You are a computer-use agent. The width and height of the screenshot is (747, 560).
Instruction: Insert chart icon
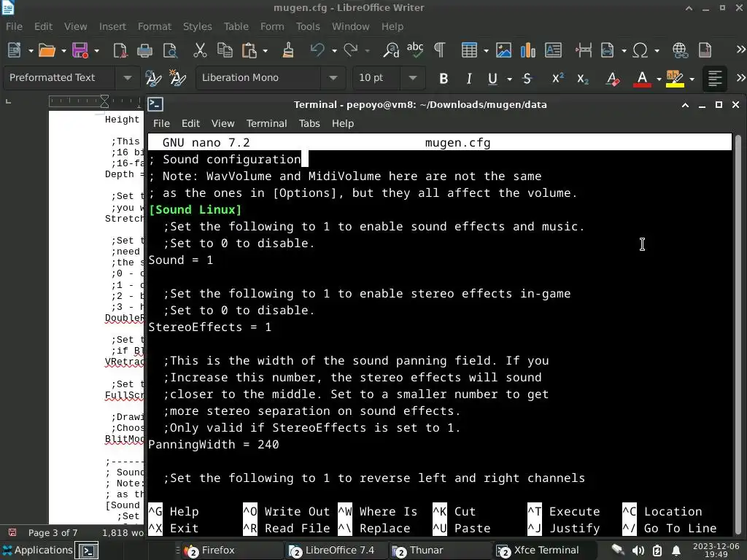[x=528, y=50]
